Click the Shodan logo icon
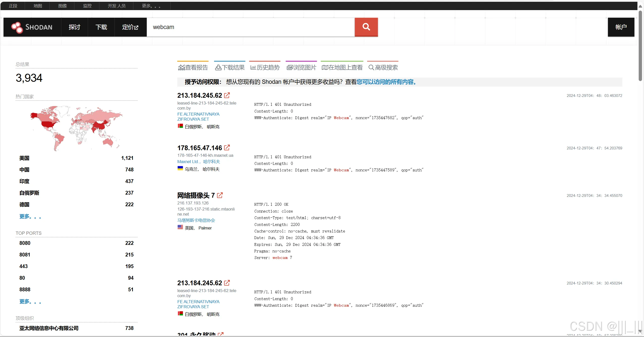 point(17,27)
